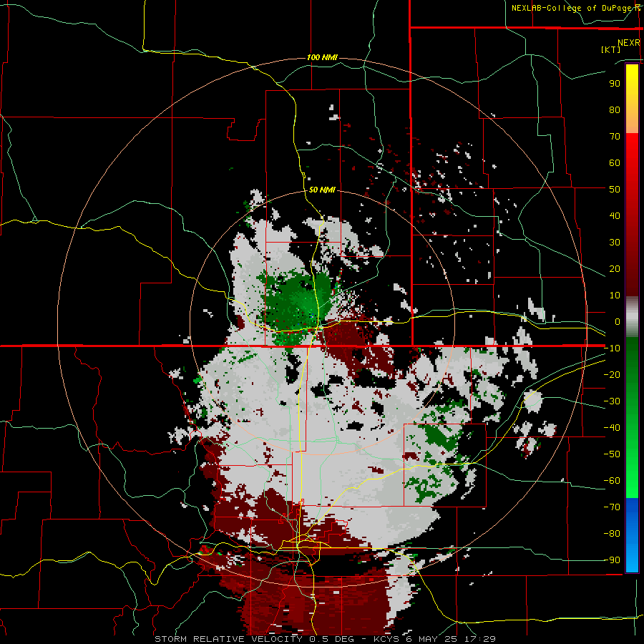Viewport: 644px width, 644px height.
Task: Click the 100 NMI range ring label
Action: coord(322,57)
